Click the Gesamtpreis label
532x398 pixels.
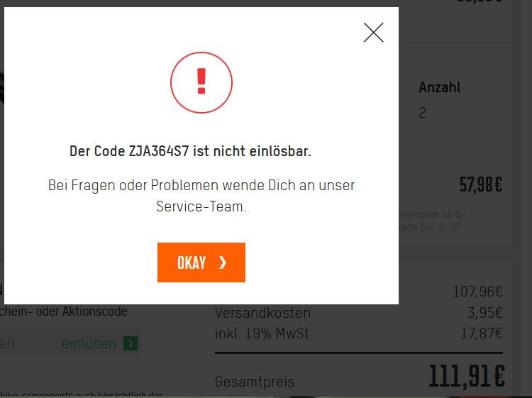[x=255, y=382]
